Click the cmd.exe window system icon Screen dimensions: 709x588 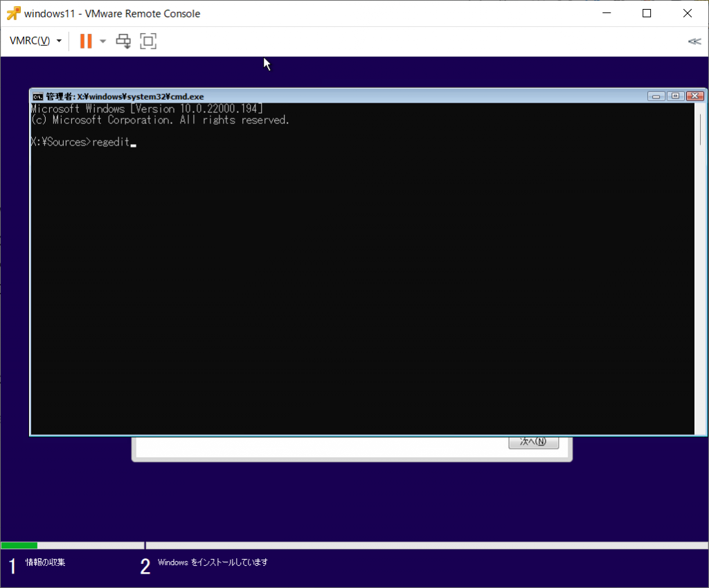pyautogui.click(x=37, y=96)
